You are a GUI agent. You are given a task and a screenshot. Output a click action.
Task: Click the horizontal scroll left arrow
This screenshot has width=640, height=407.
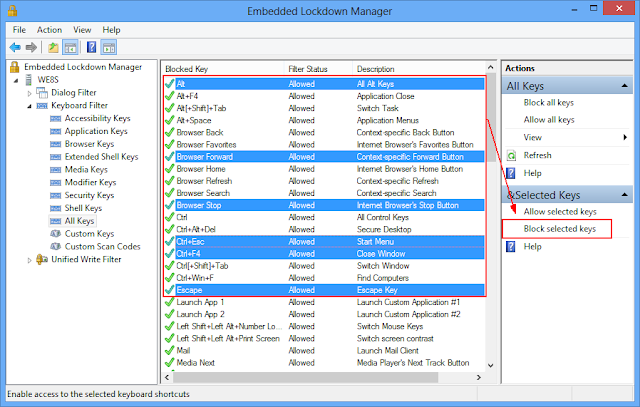point(167,378)
